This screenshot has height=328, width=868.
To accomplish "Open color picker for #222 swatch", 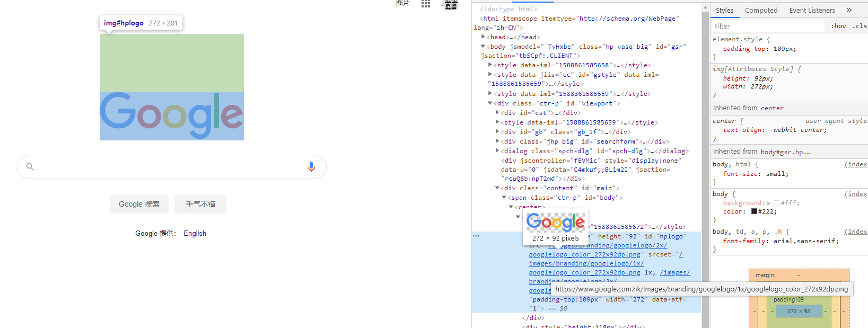I will pyautogui.click(x=754, y=211).
